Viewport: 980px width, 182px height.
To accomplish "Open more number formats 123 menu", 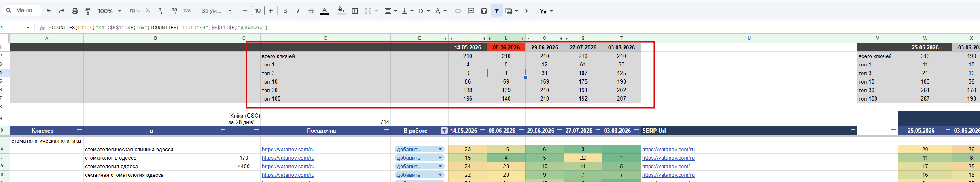I will tap(187, 11).
